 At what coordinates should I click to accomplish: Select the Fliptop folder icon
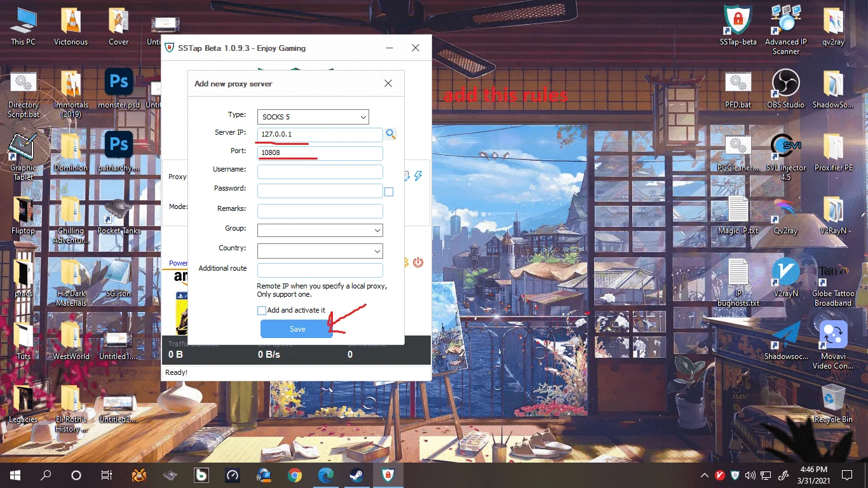[x=24, y=215]
